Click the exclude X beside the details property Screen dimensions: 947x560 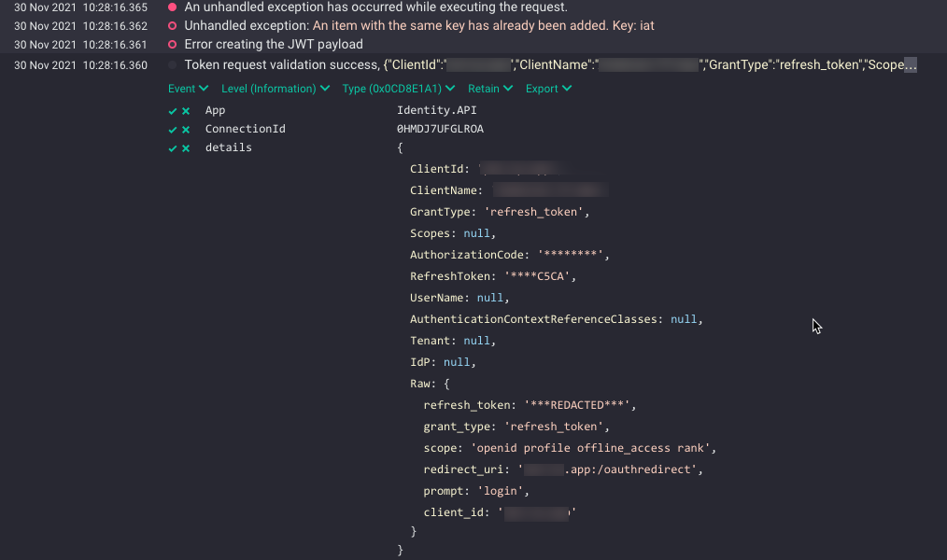[185, 147]
